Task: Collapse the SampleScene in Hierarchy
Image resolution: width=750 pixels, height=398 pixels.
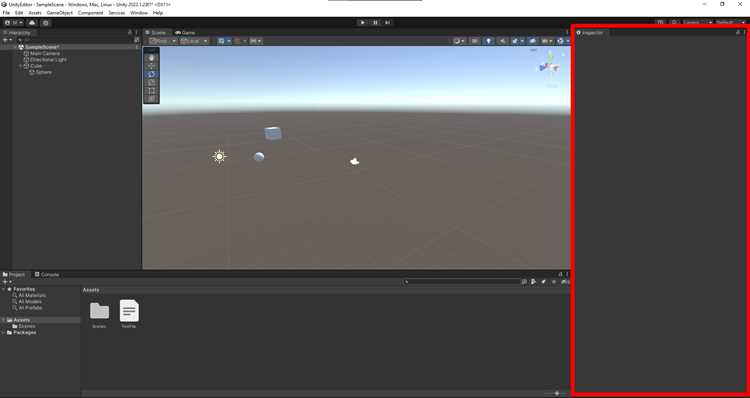Action: point(15,47)
